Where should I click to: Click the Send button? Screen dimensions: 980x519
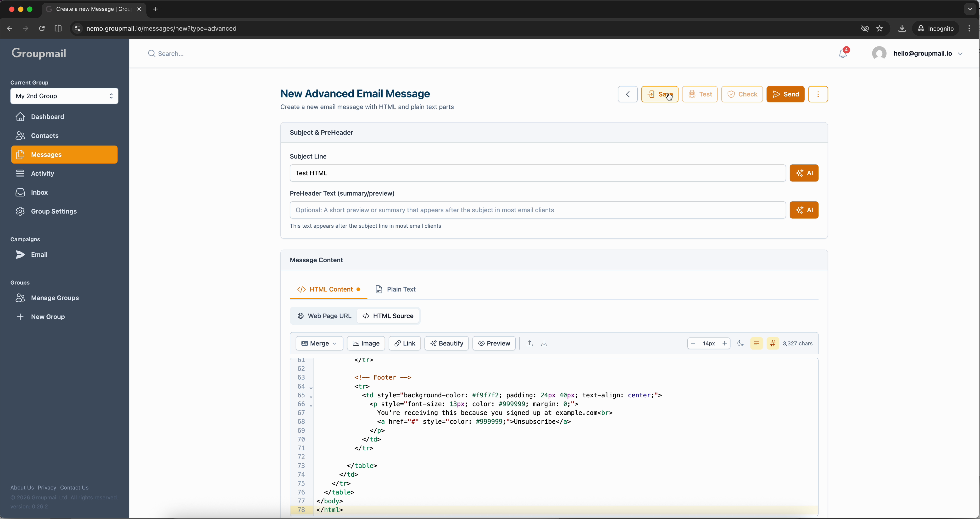coord(785,94)
